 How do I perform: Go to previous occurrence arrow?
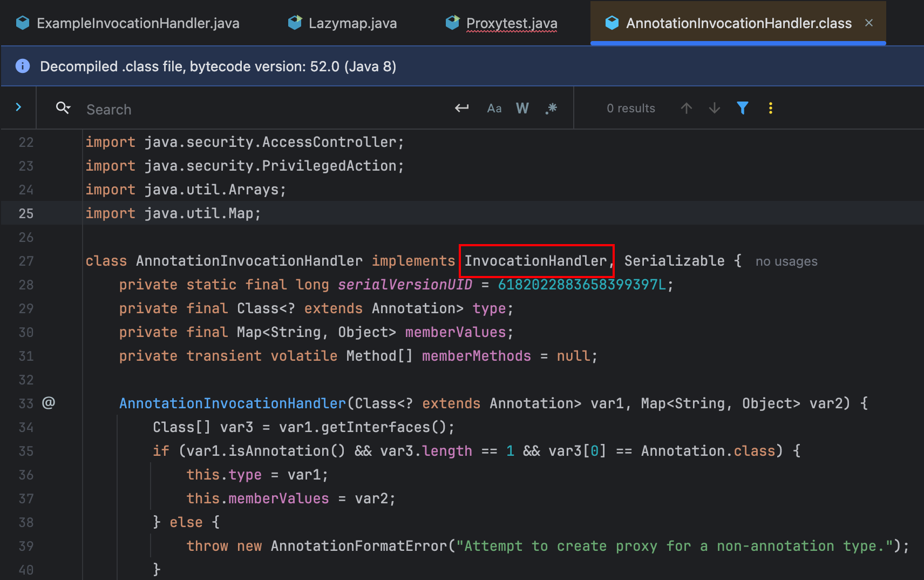[687, 108]
